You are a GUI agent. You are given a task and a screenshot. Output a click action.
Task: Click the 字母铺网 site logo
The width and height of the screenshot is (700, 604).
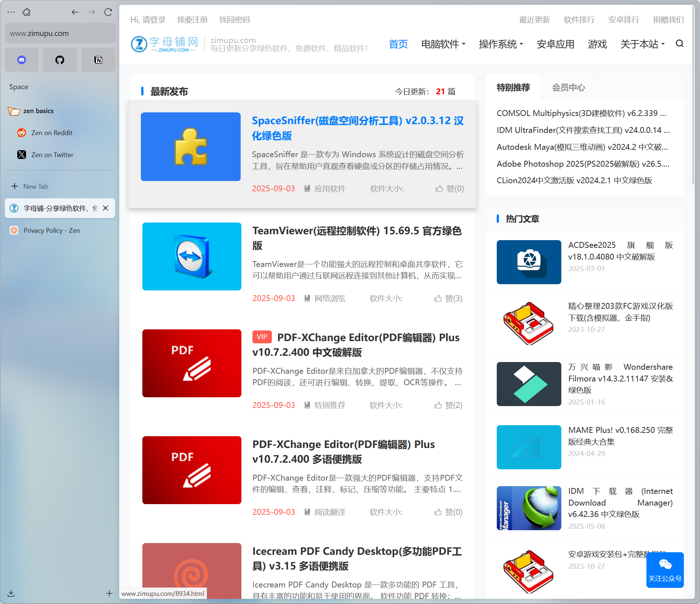[164, 44]
